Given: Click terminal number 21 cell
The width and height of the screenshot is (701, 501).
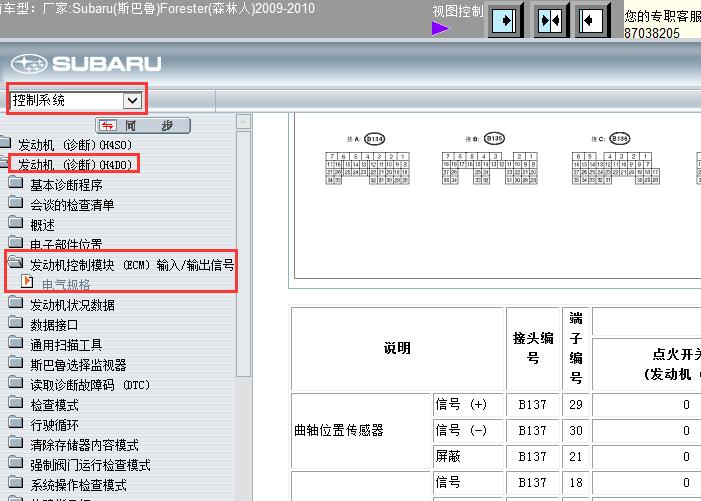Looking at the screenshot, I should (576, 456).
